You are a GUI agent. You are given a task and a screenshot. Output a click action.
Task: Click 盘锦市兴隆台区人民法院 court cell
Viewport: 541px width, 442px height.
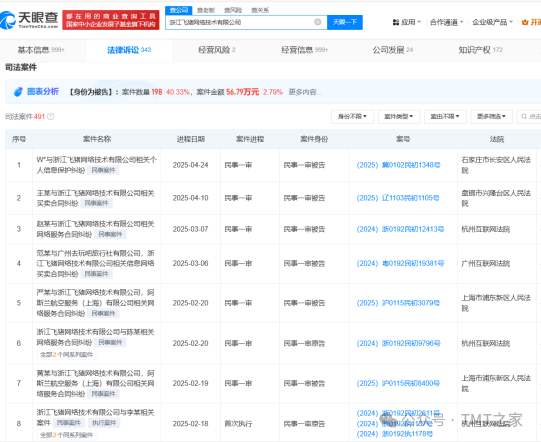(x=496, y=198)
